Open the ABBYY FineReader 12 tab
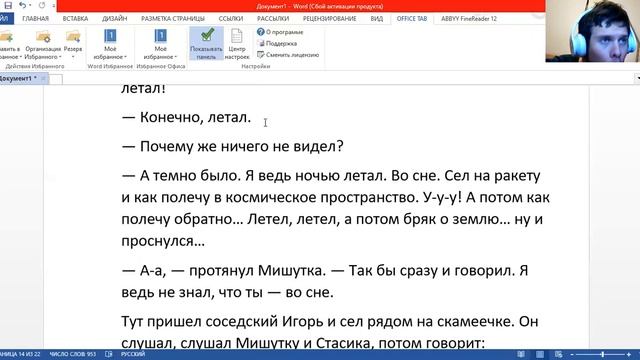This screenshot has width=640, height=360. 469,19
